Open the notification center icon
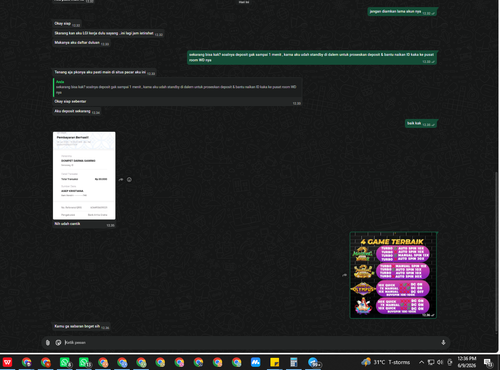Screen dimensions: 500x370 488,362
